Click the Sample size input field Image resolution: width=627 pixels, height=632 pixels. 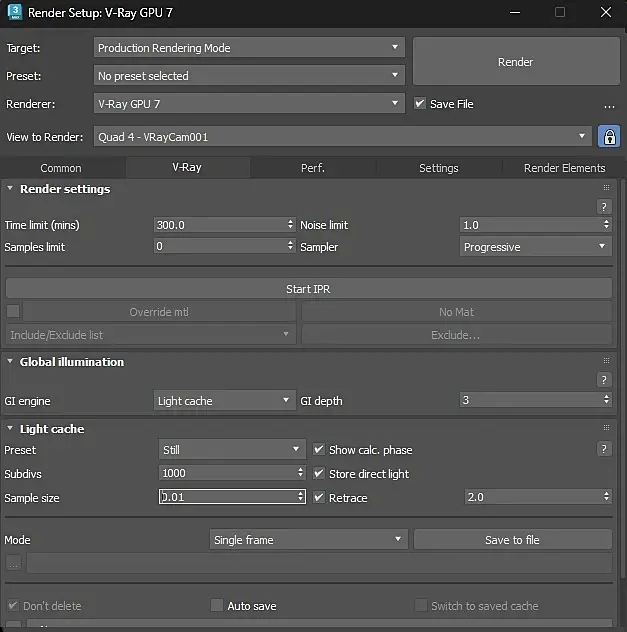pos(228,498)
